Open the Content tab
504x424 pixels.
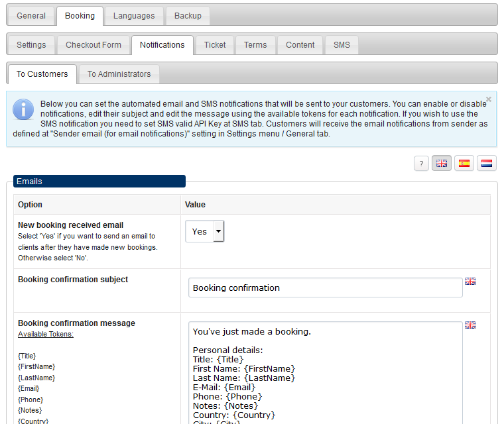(300, 45)
